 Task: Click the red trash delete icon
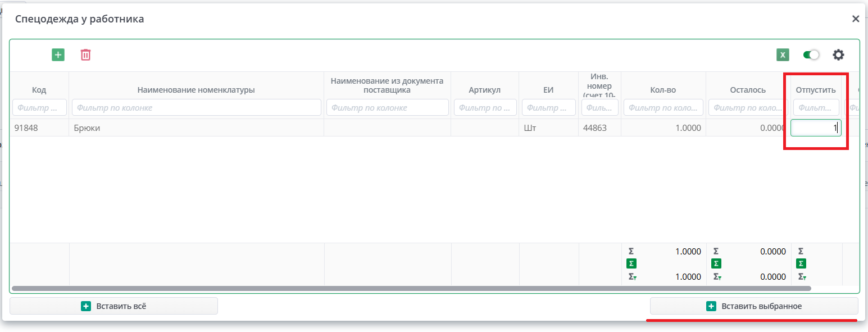click(x=85, y=54)
